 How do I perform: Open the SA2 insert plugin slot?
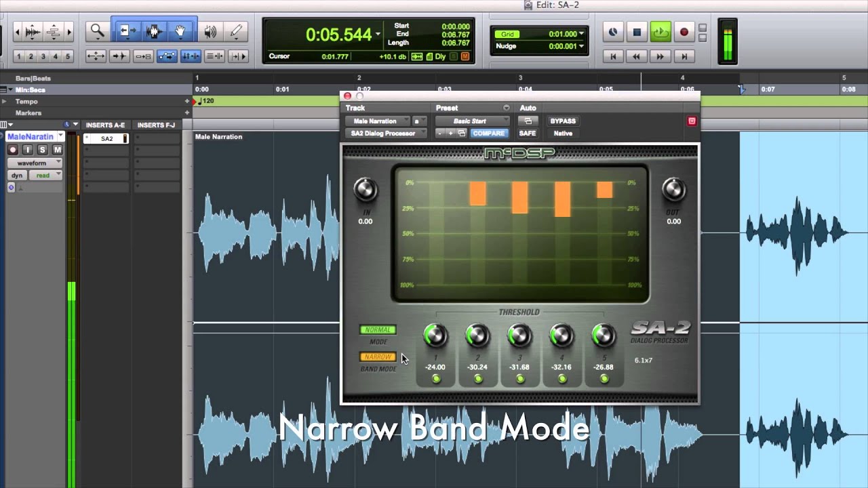point(106,138)
